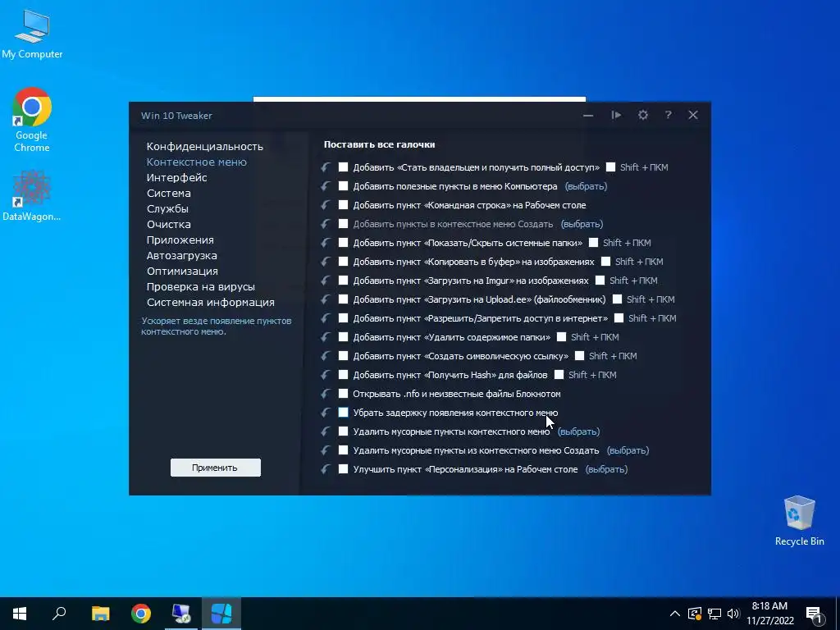Switch to Конфиденциальность section
The height and width of the screenshot is (630, 840).
click(x=204, y=146)
